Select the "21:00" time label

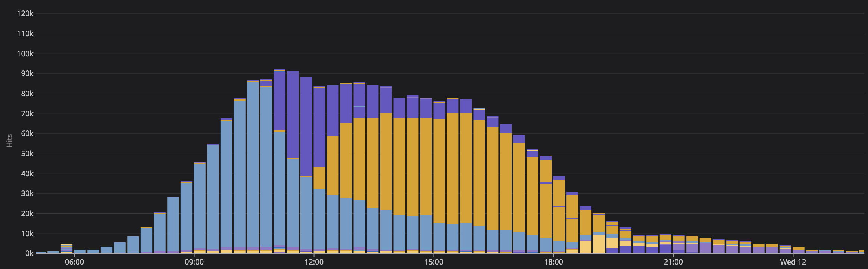673,262
